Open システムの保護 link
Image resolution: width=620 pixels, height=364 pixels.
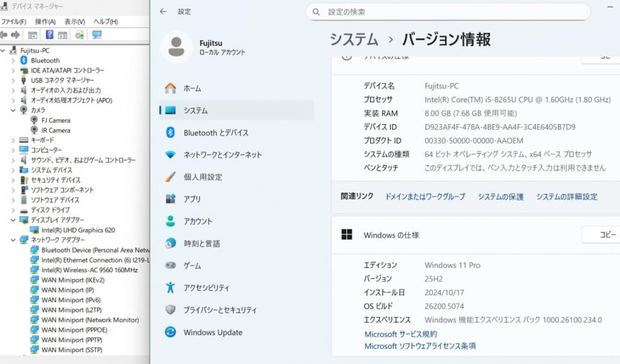point(500,196)
